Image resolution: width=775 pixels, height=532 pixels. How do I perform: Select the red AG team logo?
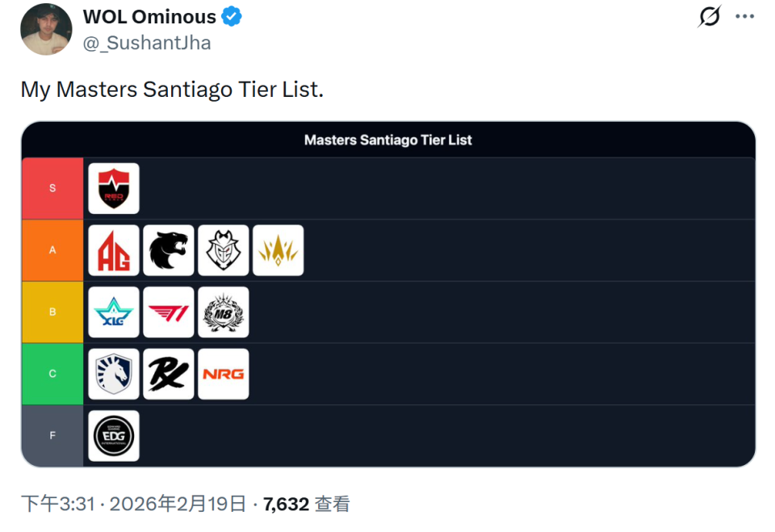114,250
